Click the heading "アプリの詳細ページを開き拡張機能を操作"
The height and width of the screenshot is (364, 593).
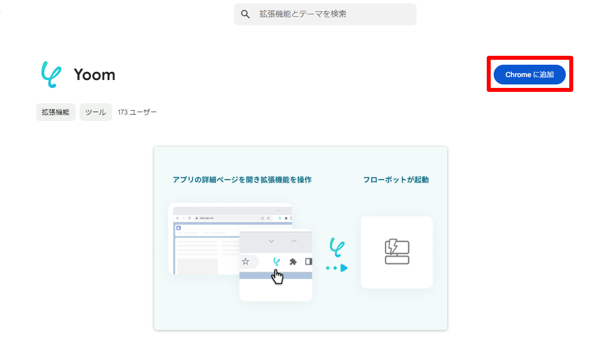[242, 180]
